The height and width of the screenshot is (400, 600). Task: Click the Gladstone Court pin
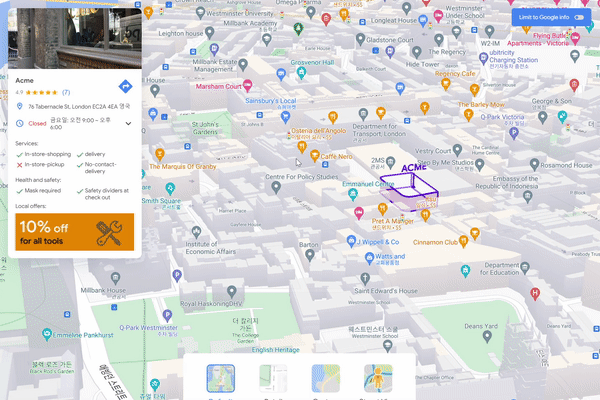click(x=360, y=39)
